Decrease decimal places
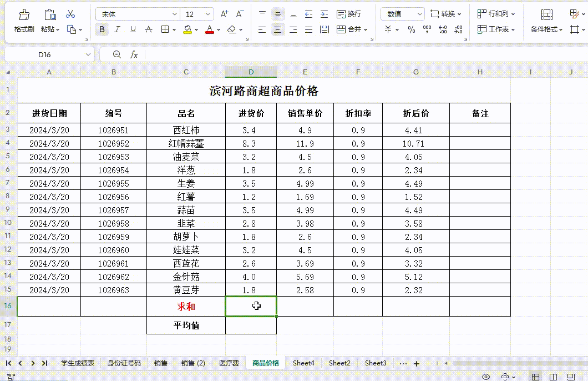The height and width of the screenshot is (381, 588). [458, 29]
